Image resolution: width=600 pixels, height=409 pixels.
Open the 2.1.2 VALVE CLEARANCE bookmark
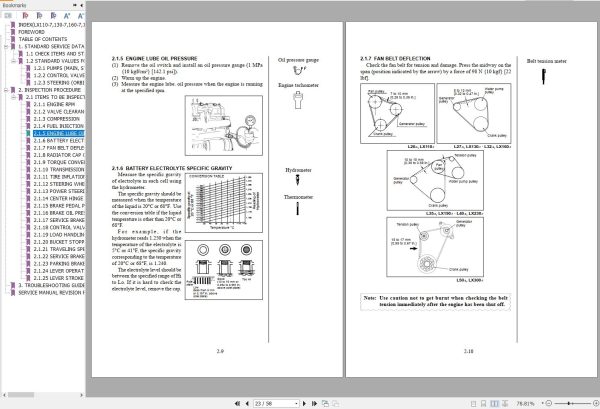[59, 112]
